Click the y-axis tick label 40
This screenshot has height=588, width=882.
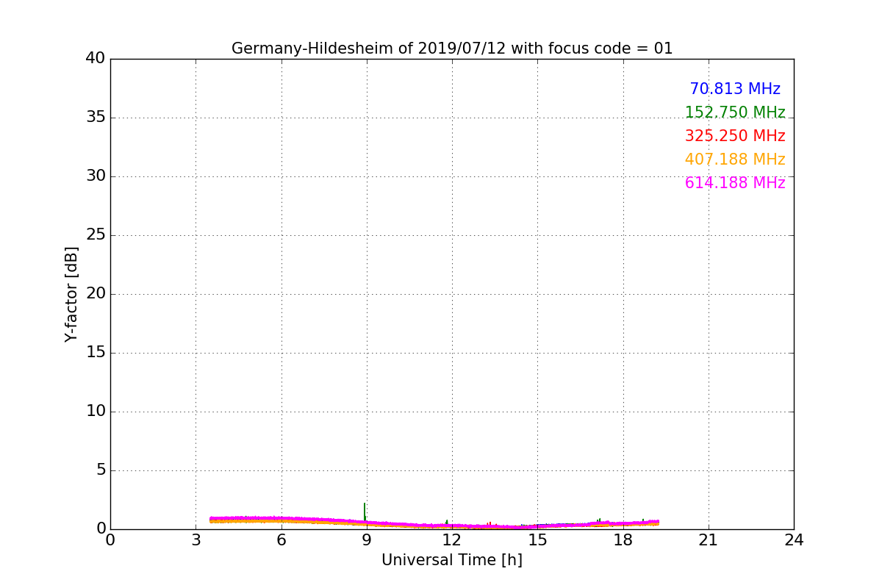(96, 59)
